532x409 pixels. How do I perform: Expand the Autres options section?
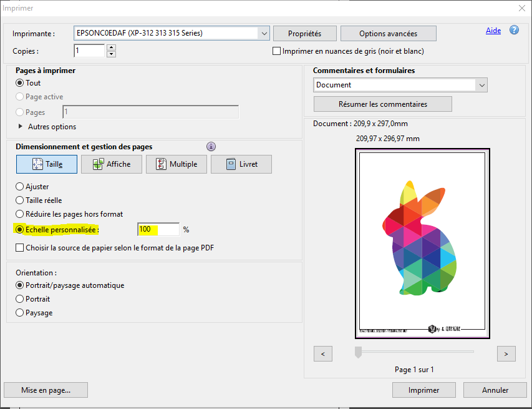pos(21,126)
